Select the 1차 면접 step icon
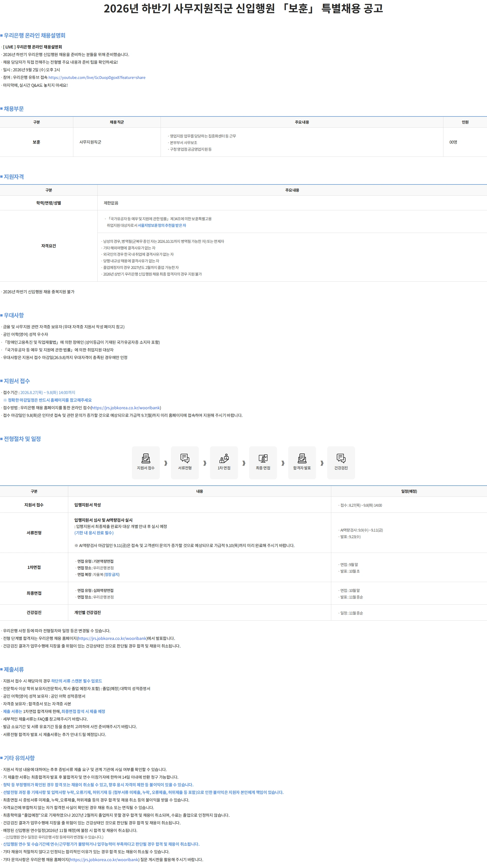 click(x=224, y=462)
